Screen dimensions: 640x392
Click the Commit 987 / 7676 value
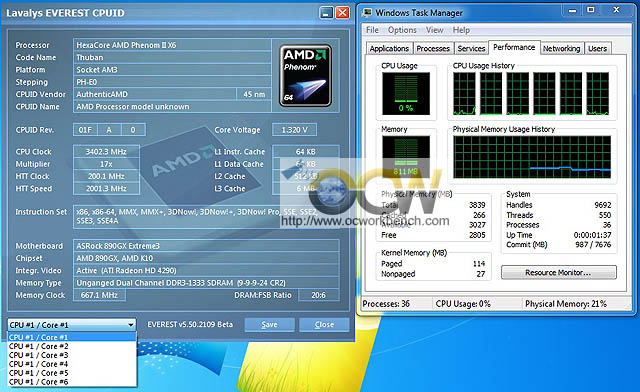(x=593, y=245)
